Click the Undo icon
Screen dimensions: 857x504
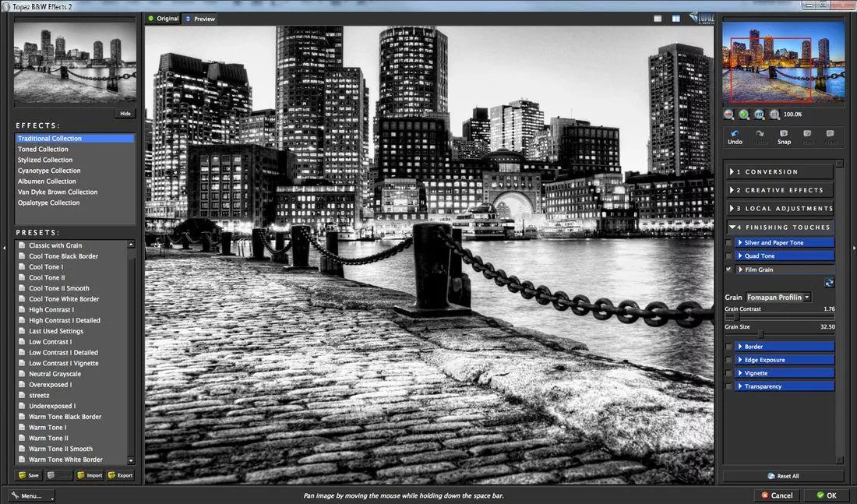[x=733, y=134]
